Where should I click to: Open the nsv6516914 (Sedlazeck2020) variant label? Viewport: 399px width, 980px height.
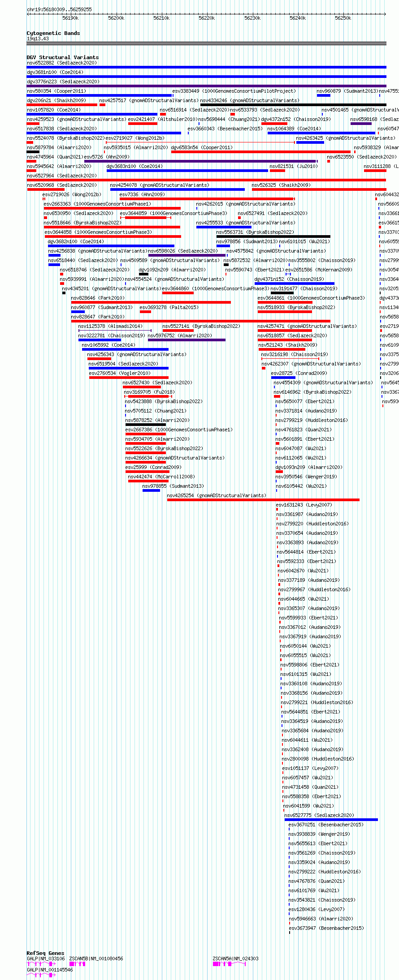coord(195,110)
